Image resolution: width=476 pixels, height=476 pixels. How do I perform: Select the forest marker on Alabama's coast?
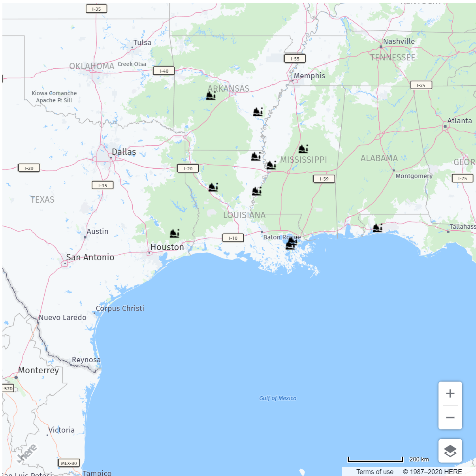pyautogui.click(x=378, y=228)
